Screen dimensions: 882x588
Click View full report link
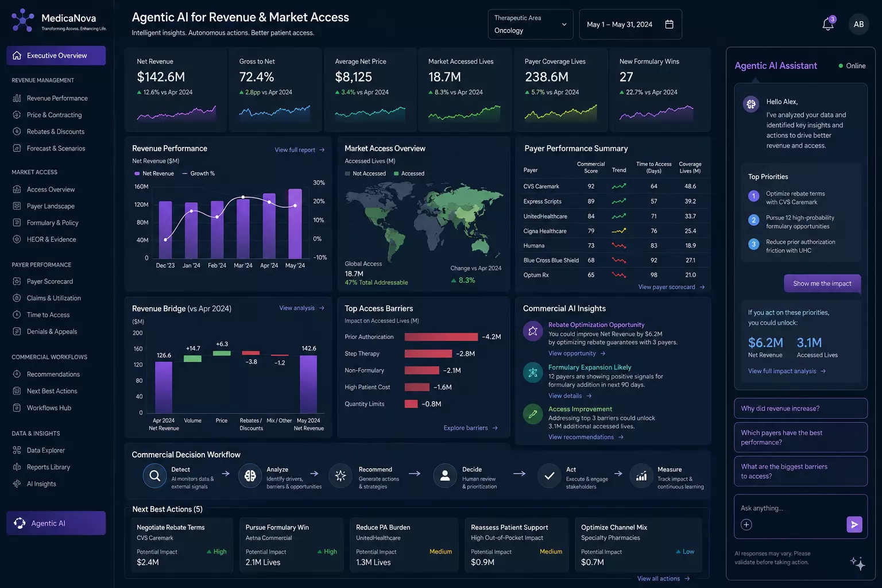[300, 150]
